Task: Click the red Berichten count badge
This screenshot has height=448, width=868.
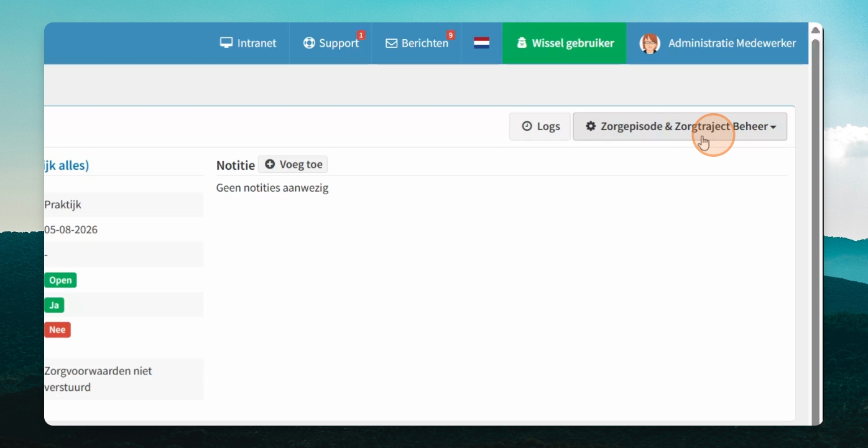Action: pos(450,35)
